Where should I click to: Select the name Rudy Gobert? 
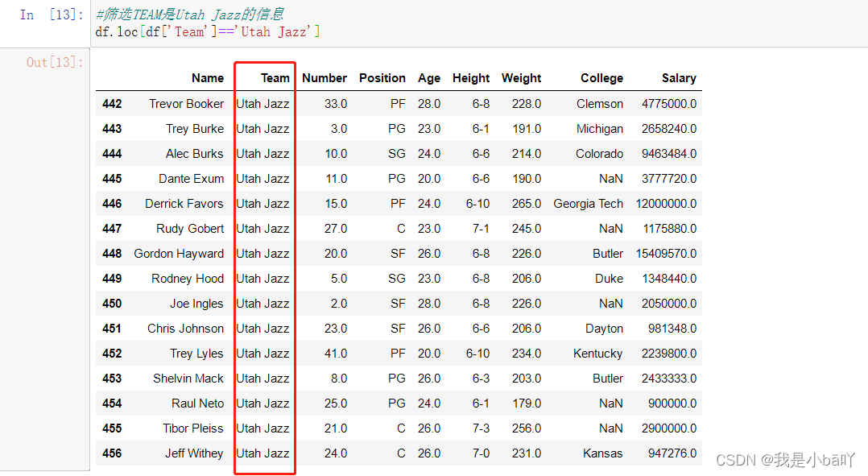click(190, 228)
